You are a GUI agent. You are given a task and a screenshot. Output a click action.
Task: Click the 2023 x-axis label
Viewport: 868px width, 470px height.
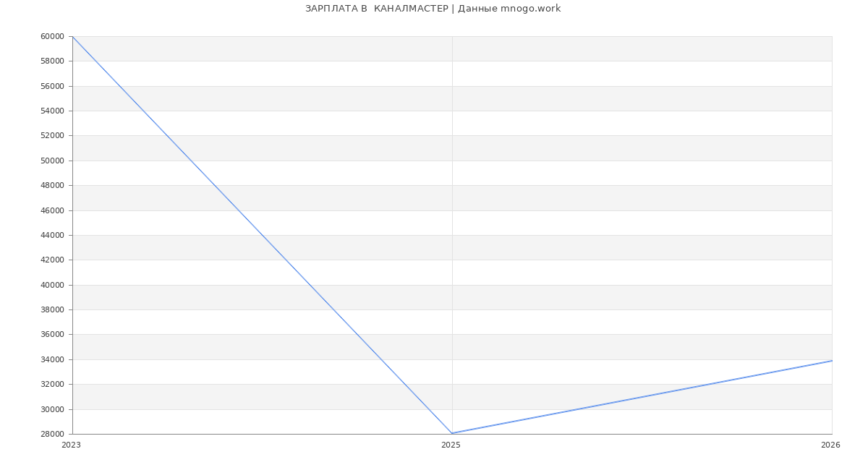(71, 445)
